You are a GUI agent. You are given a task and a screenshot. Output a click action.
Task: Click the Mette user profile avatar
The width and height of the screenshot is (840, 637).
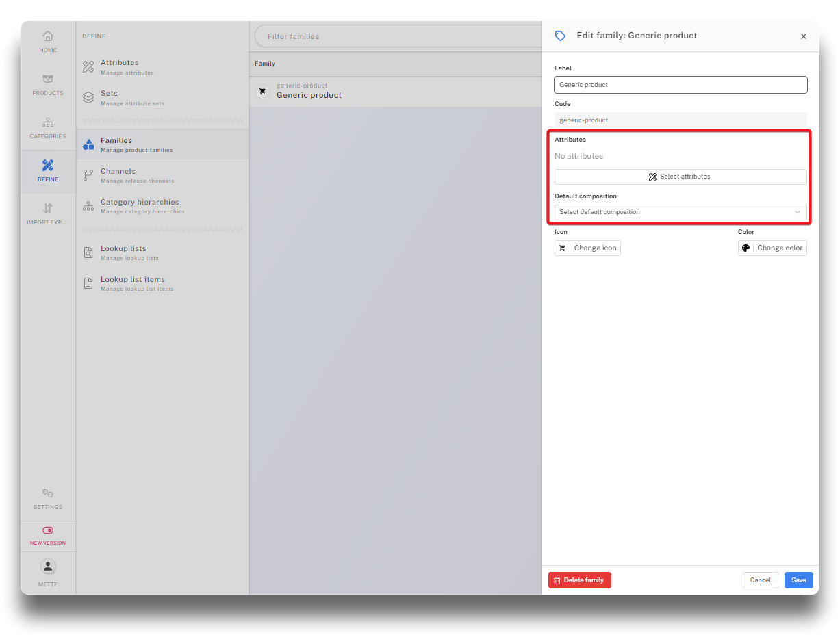[48, 567]
